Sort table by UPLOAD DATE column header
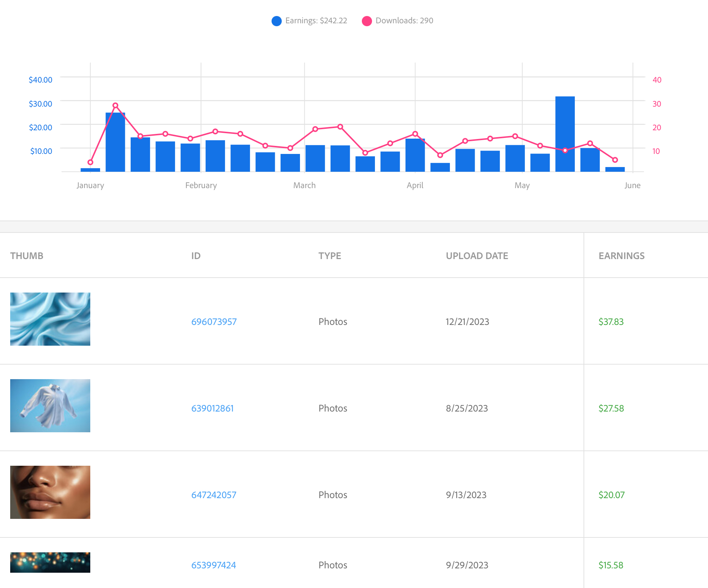The image size is (708, 588). click(476, 256)
